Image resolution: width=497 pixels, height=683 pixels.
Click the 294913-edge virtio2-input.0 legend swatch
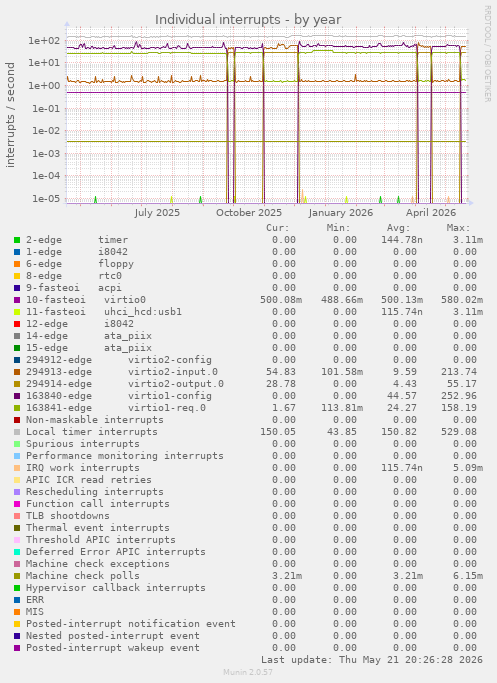click(x=17, y=372)
